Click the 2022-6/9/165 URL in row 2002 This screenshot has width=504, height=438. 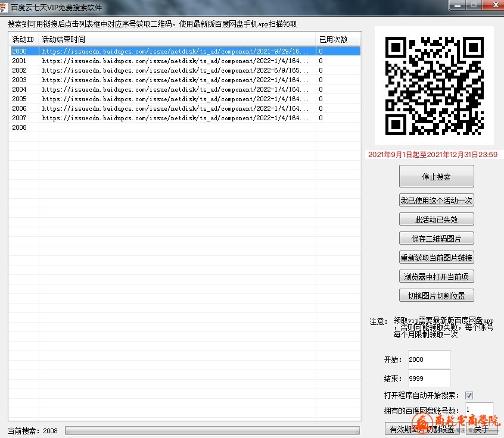(x=176, y=70)
